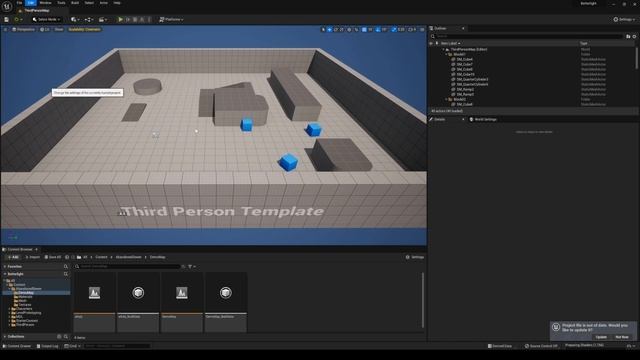Toggle the viewport grid snapping

[x=364, y=29]
